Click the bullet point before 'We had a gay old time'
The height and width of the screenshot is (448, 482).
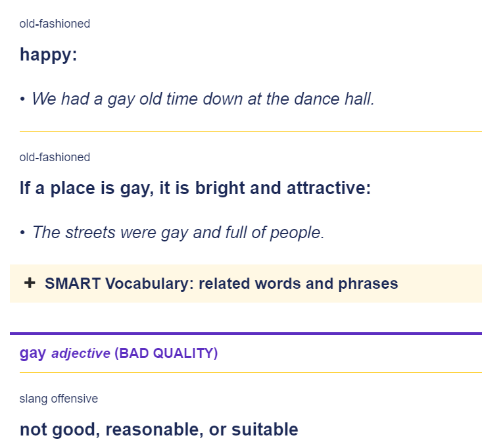(x=22, y=99)
